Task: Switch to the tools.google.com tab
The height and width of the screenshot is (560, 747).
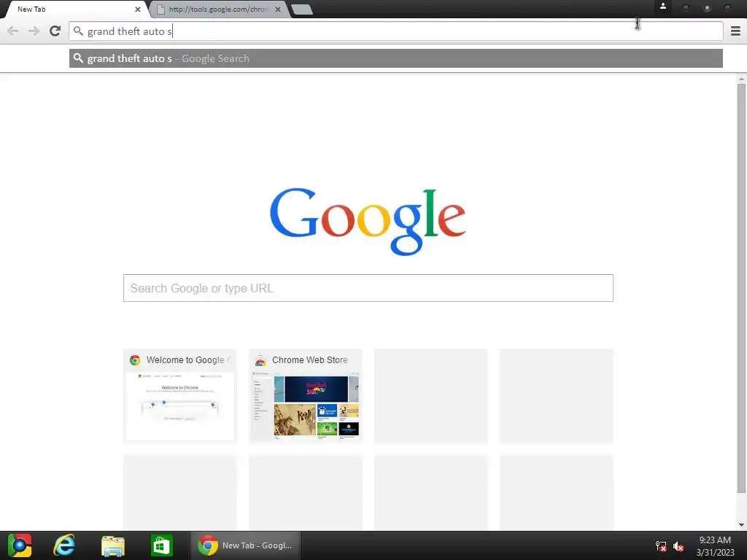Action: point(218,9)
